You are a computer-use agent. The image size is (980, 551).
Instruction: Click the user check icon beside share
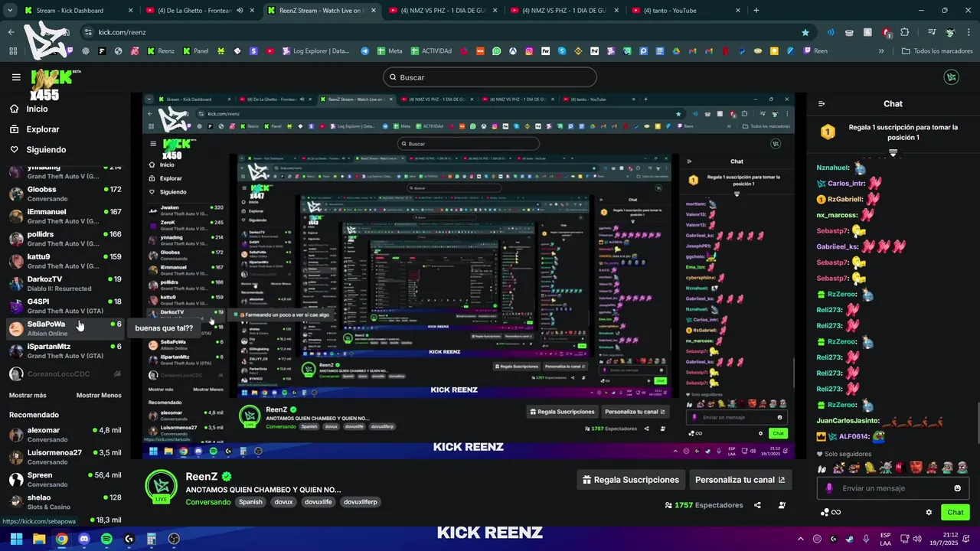pyautogui.click(x=782, y=505)
